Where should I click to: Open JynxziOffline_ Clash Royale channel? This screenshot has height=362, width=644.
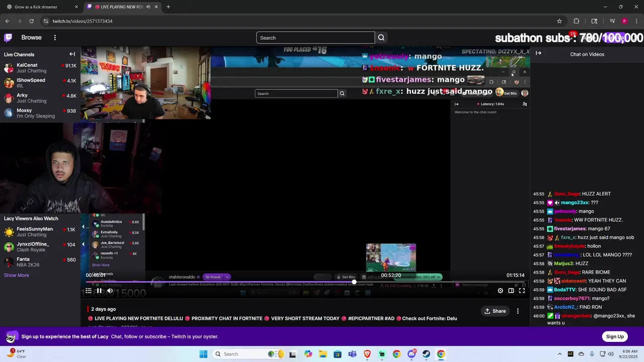point(40,247)
